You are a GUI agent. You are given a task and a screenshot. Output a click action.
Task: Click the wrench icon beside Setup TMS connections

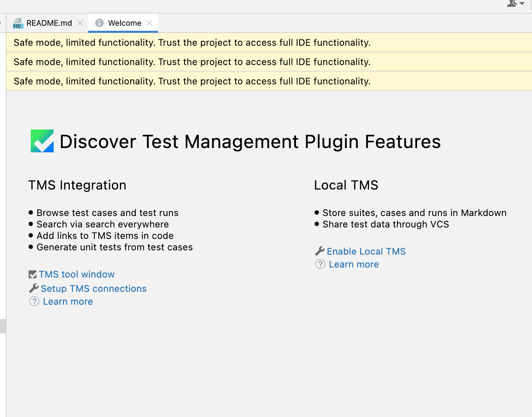33,288
